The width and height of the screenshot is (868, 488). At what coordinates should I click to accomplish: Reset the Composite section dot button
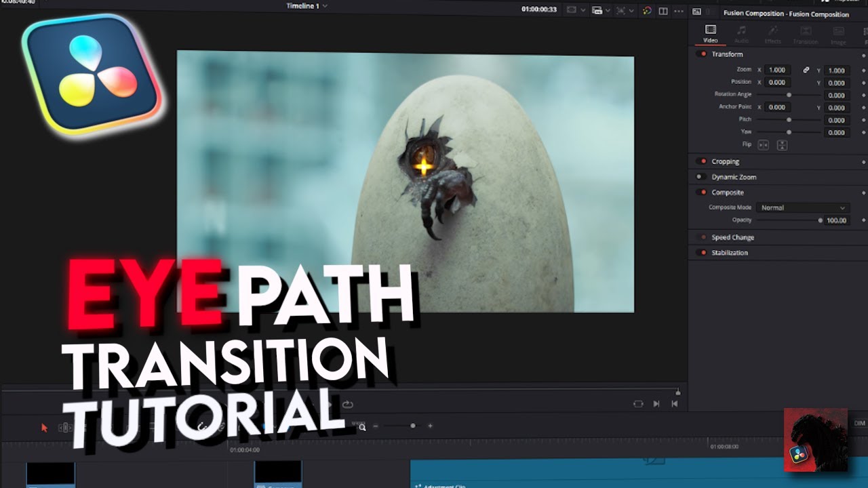[863, 192]
